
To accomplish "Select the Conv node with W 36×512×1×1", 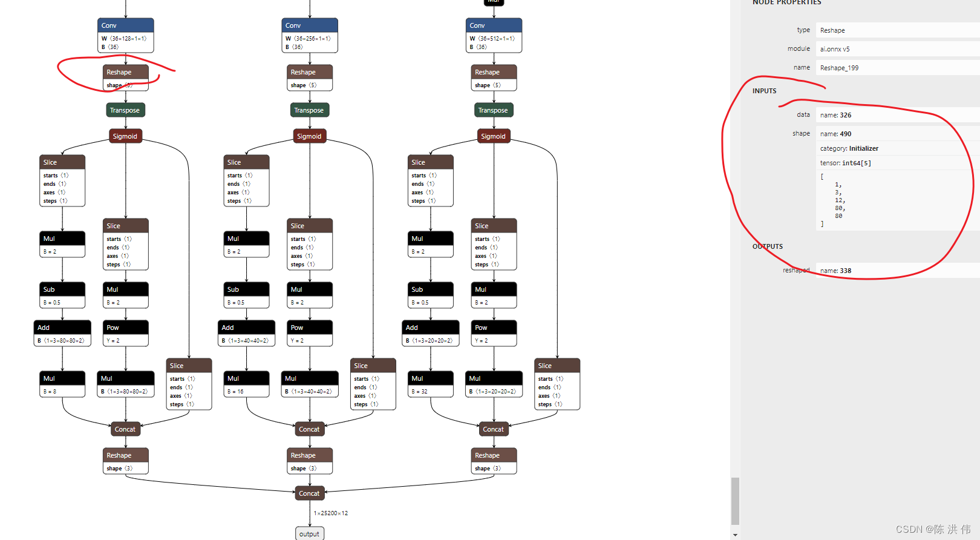I will click(494, 35).
